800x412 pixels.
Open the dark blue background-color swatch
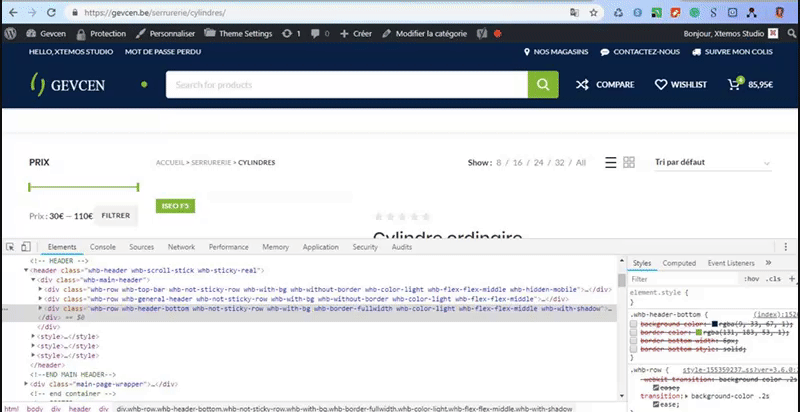[x=715, y=324]
